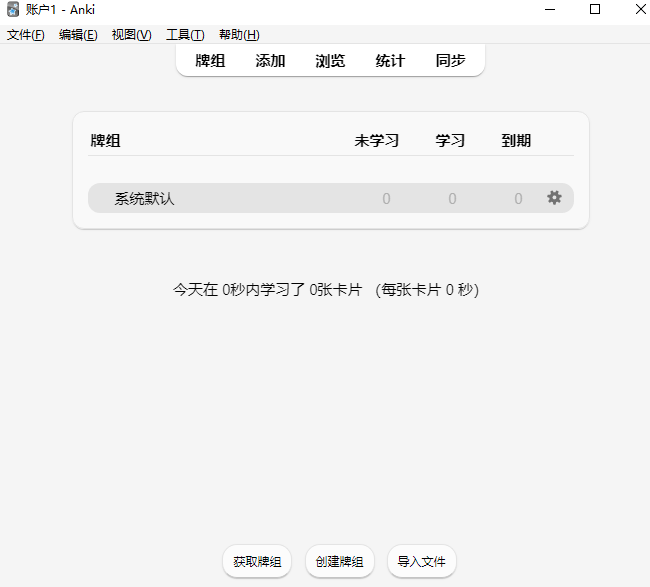Open the 工具(T) menu
The width and height of the screenshot is (650, 587).
coord(185,35)
